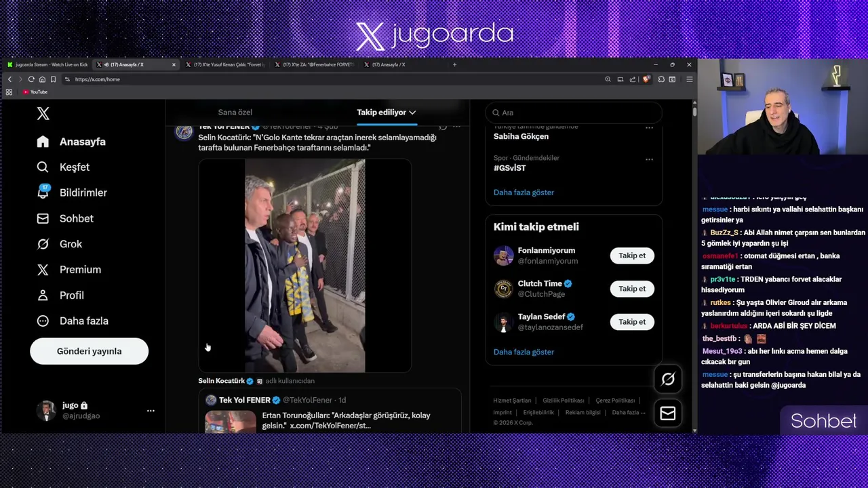Image resolution: width=868 pixels, height=488 pixels.
Task: Open Clutch Time profile avatar
Action: tap(503, 289)
